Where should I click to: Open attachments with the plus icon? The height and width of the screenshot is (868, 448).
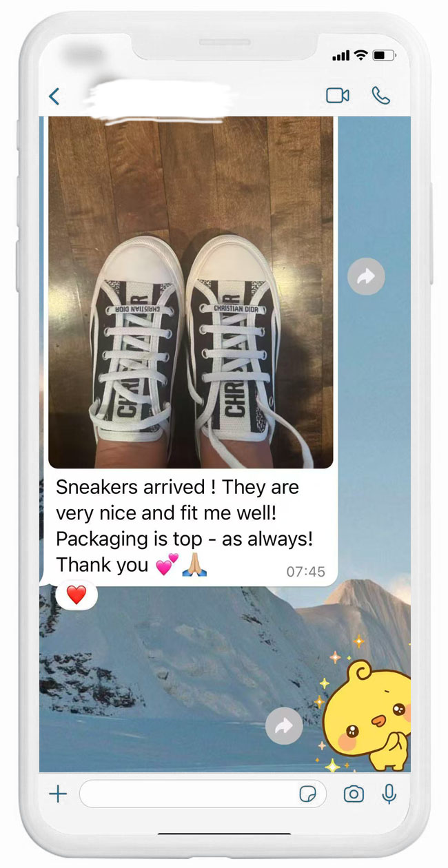(59, 794)
